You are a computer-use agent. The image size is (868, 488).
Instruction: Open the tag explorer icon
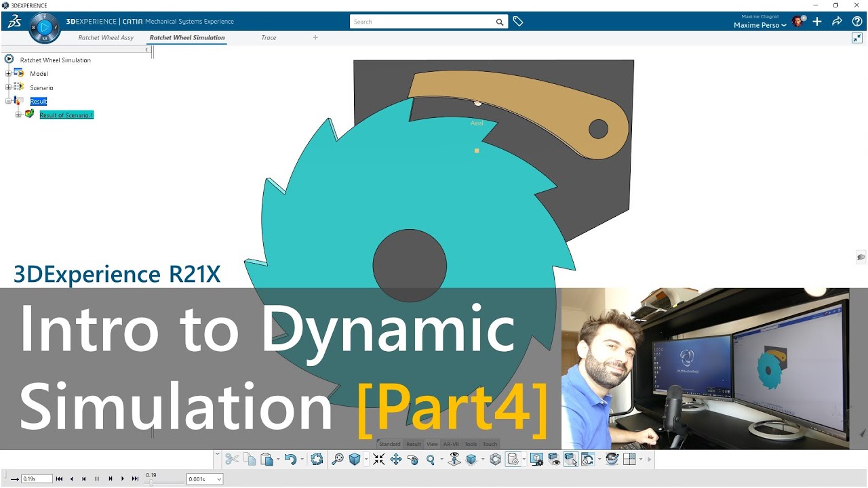tap(518, 22)
